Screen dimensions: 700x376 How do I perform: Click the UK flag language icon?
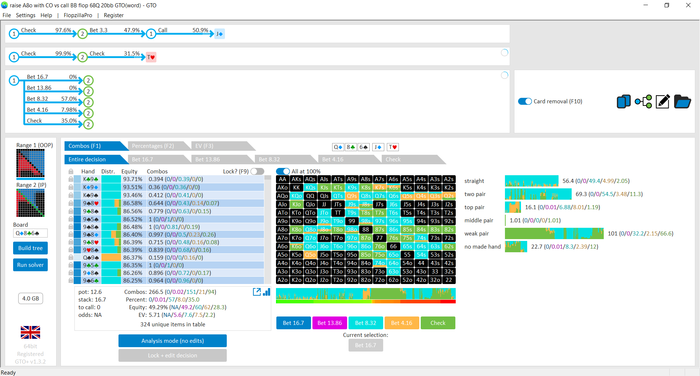tap(30, 332)
